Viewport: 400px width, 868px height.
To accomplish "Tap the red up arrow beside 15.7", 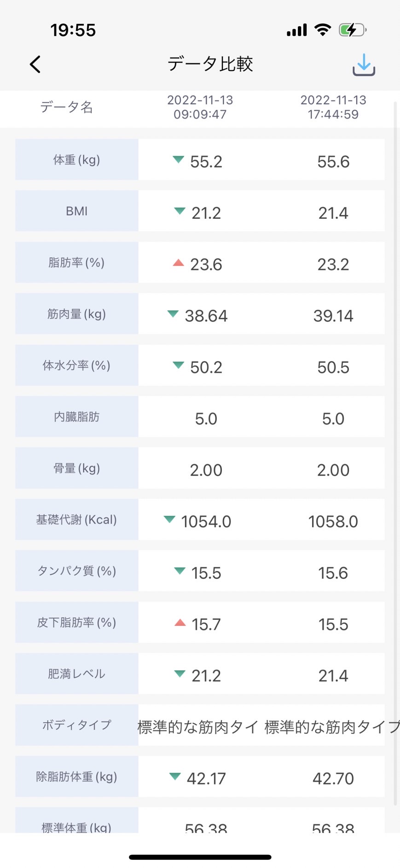I will [180, 623].
